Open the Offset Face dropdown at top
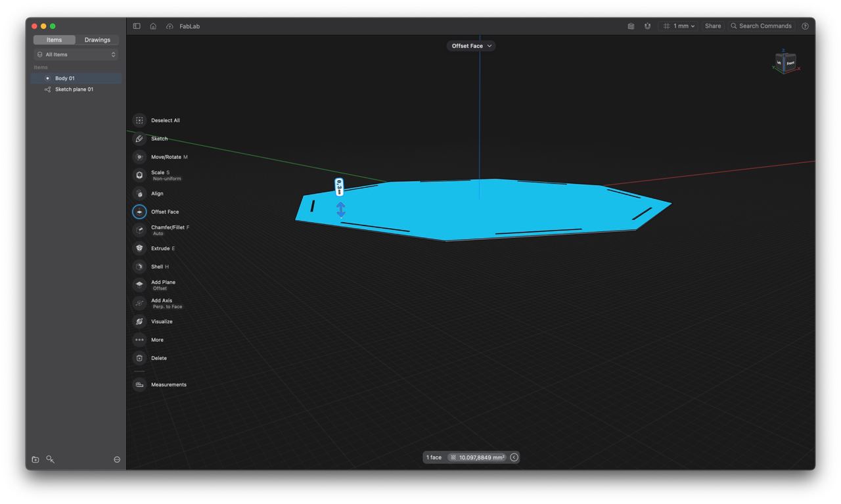The image size is (841, 504). pyautogui.click(x=471, y=46)
